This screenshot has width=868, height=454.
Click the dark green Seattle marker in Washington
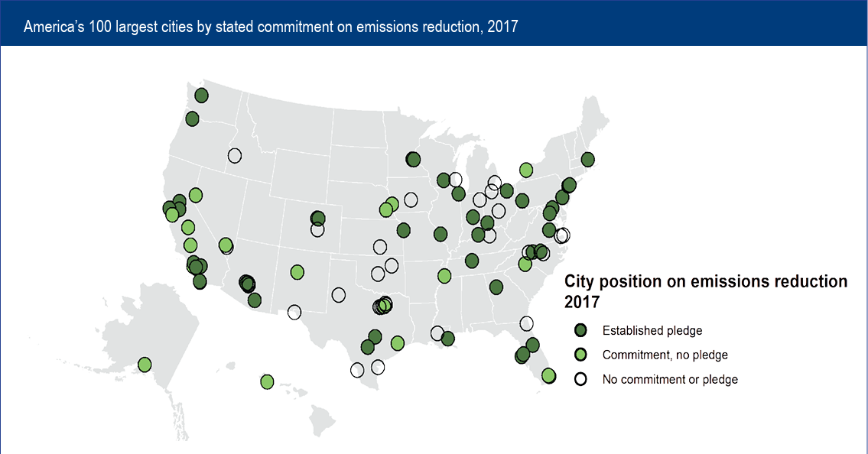[x=201, y=96]
